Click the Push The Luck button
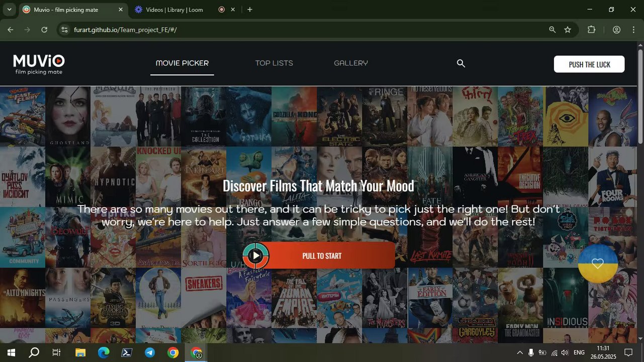644x362 pixels. [x=589, y=64]
